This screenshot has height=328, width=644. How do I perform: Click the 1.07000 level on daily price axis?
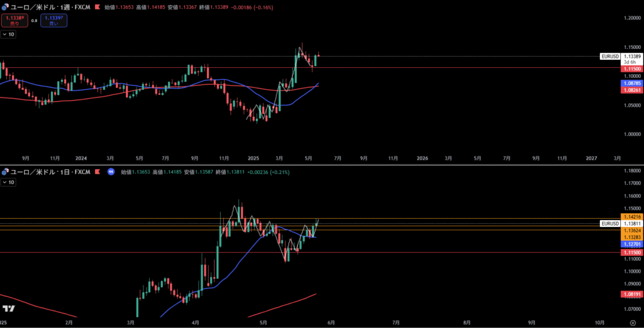(632, 309)
